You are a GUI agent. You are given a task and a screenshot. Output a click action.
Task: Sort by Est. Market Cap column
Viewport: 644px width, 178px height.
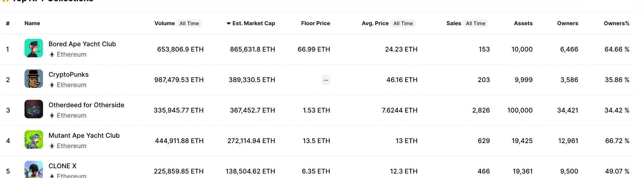pos(251,23)
